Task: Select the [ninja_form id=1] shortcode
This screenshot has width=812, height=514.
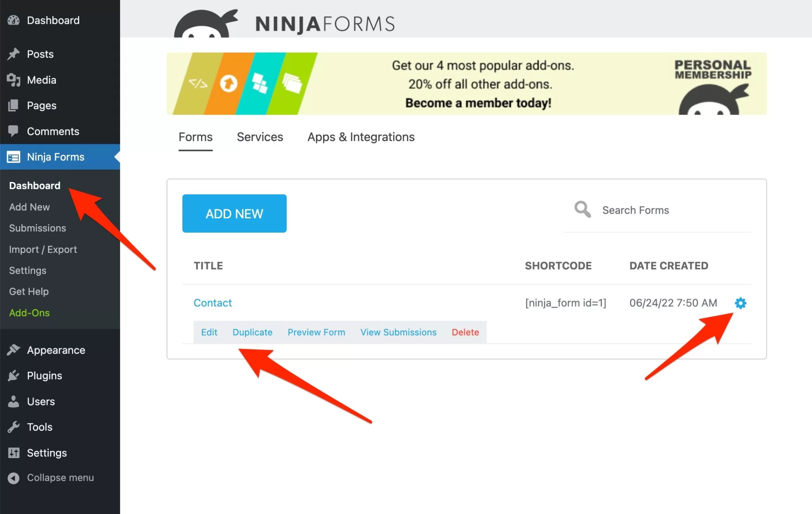Action: pos(565,303)
